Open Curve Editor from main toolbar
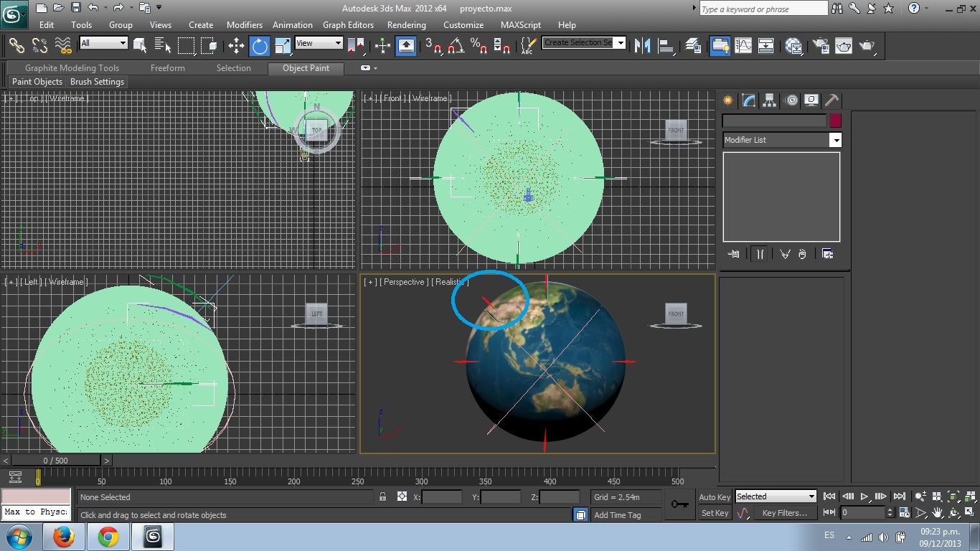 click(743, 46)
